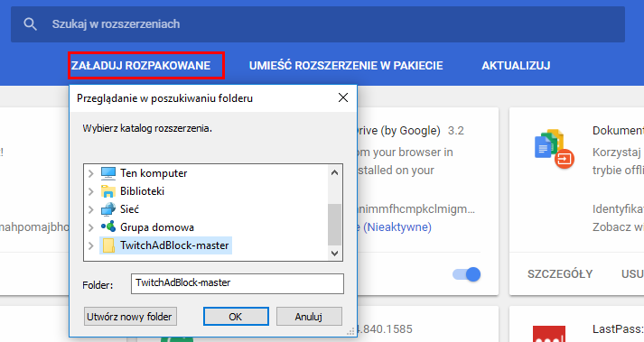Click AKTUALIZUJ button
Image resolution: width=644 pixels, height=342 pixels.
(516, 66)
